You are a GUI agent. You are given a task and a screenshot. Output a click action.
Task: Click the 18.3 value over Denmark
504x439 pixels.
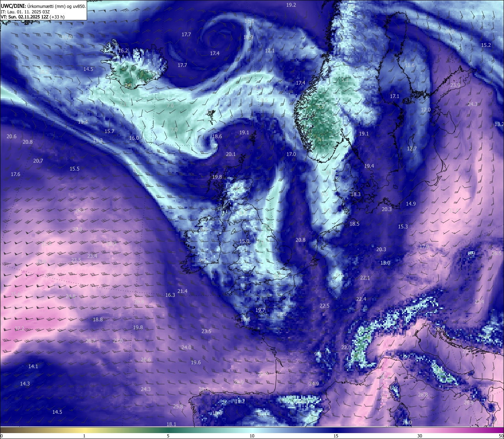(356, 194)
